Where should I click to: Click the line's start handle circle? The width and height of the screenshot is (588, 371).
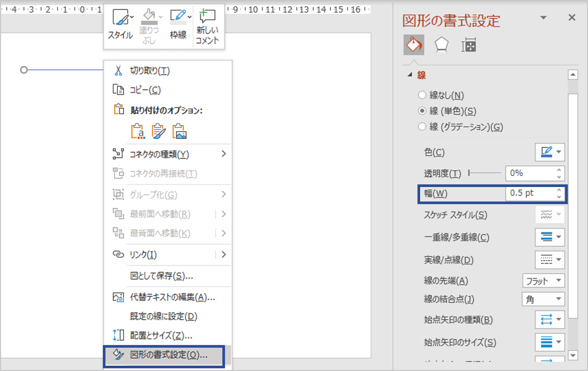click(24, 70)
